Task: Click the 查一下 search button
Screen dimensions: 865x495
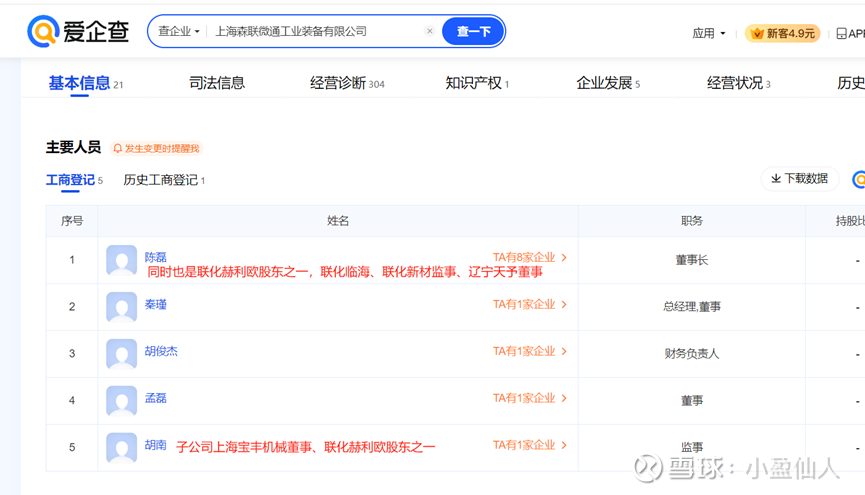Action: tap(473, 31)
